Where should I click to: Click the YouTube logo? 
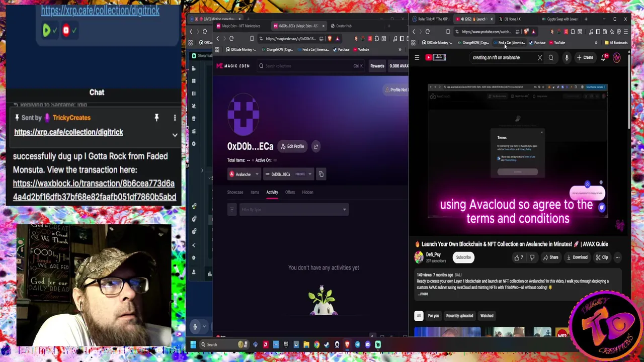[x=436, y=57]
